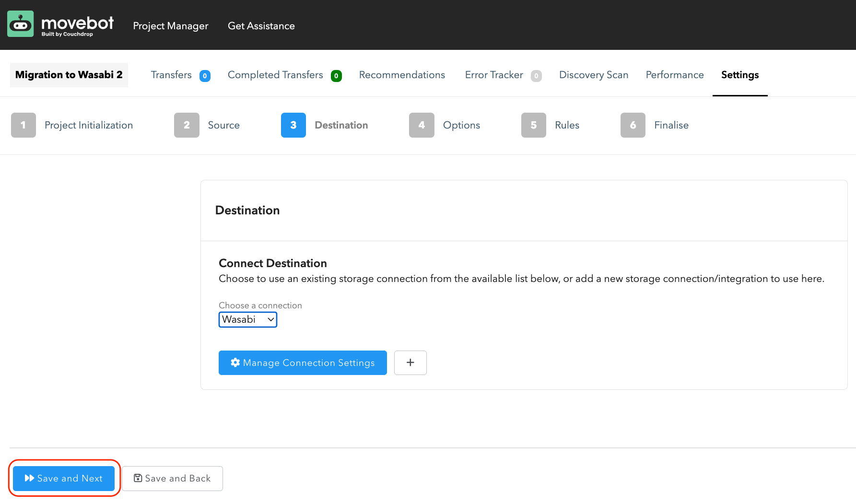Click Save and Back button
Image resolution: width=856 pixels, height=504 pixels.
(x=172, y=478)
